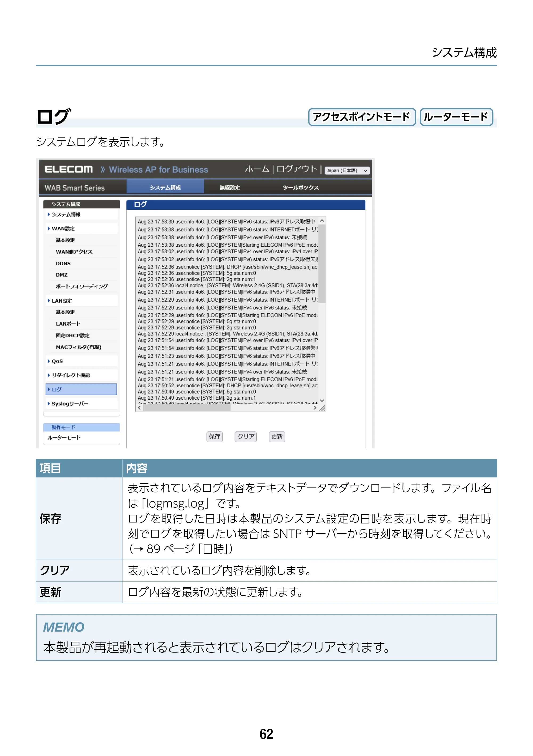Select MACフィルタ(有線) in the sidebar
533x756 pixels.
tap(78, 347)
